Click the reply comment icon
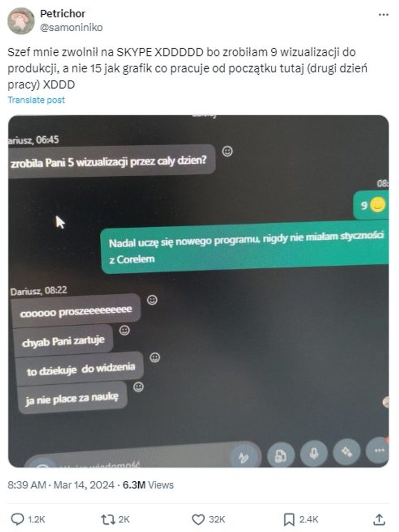The image size is (399, 532). coord(18,519)
